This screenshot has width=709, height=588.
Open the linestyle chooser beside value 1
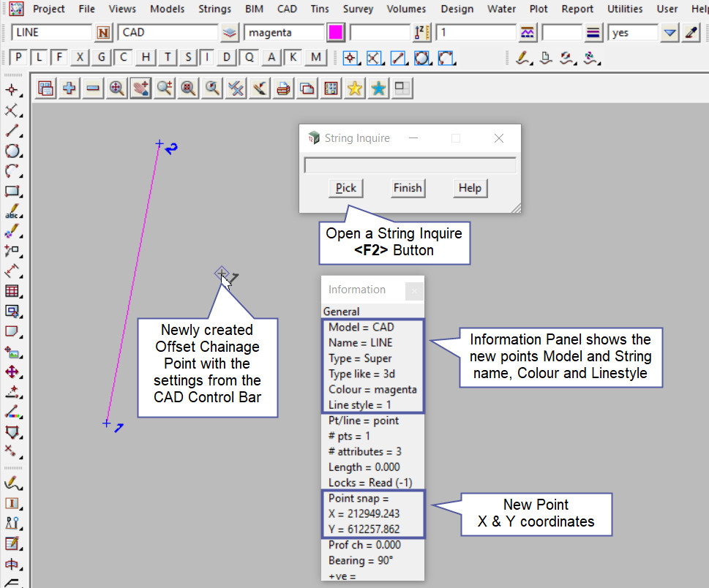(x=527, y=33)
